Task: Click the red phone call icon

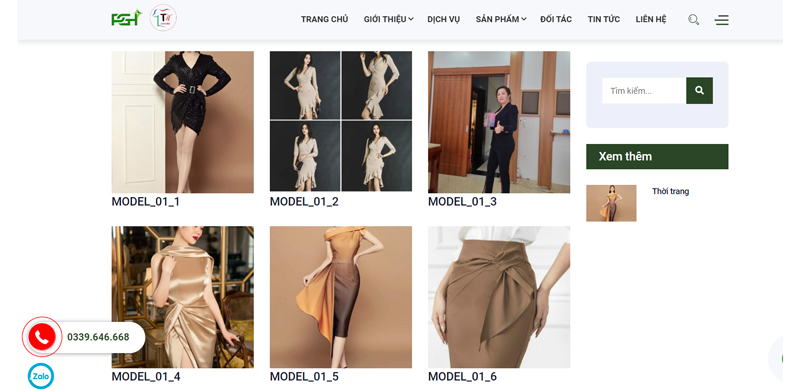Action: coord(42,336)
